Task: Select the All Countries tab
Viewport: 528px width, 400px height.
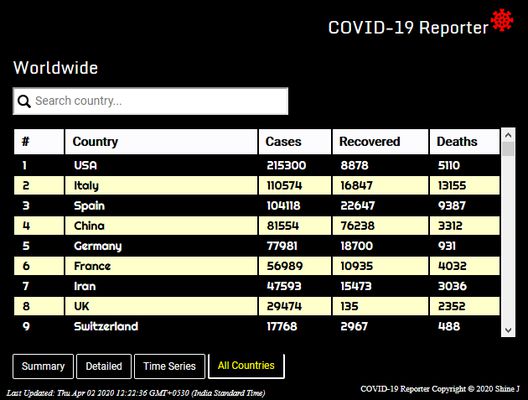Action: [246, 366]
